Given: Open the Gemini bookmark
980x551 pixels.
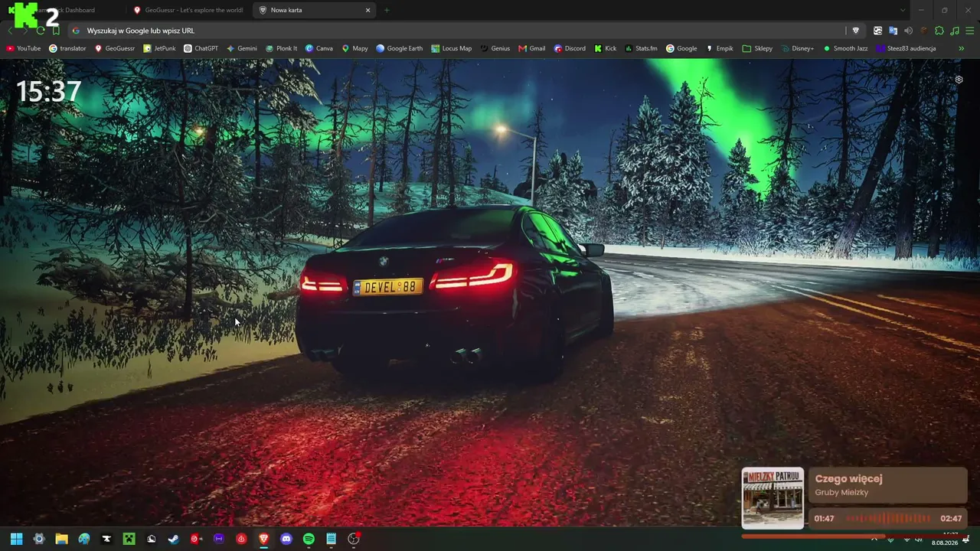Looking at the screenshot, I should click(x=241, y=48).
